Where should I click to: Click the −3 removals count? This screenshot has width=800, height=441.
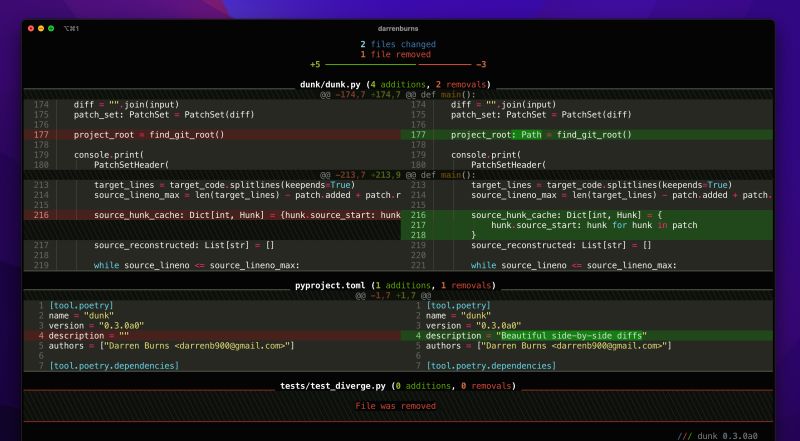point(481,64)
